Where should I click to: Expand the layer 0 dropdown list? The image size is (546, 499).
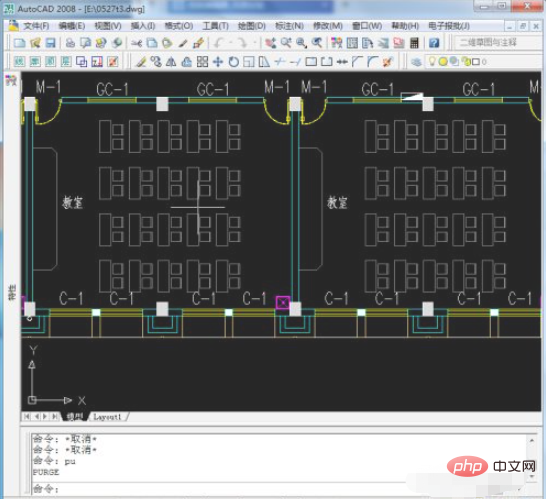pyautogui.click(x=484, y=62)
